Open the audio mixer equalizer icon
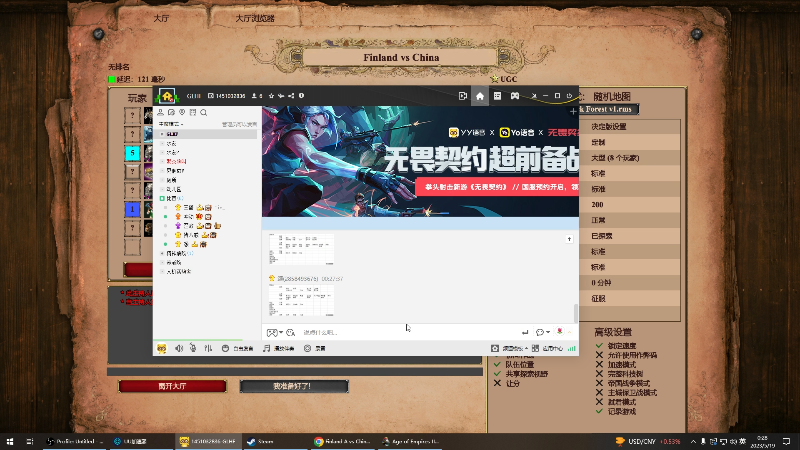This screenshot has width=800, height=450. tap(208, 348)
